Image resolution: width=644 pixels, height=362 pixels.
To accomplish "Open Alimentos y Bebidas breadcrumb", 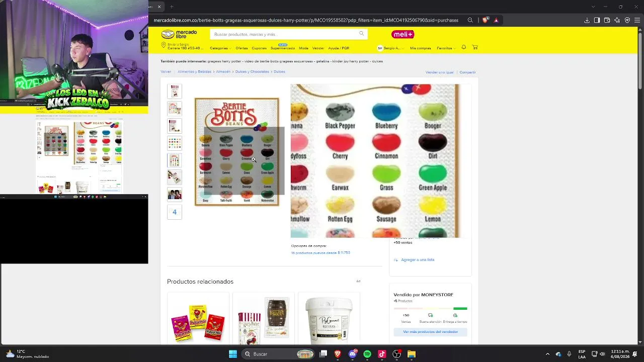I will click(194, 72).
